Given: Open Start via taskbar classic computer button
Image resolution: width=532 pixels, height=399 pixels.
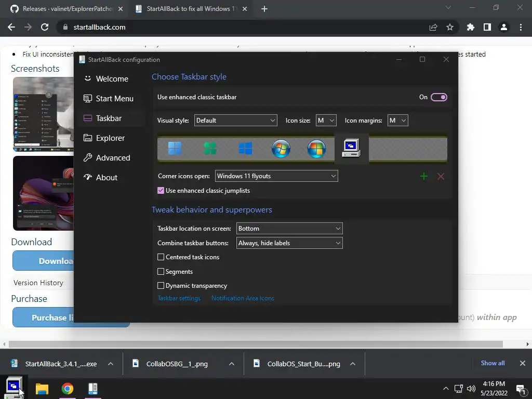Looking at the screenshot, I should coord(14,388).
